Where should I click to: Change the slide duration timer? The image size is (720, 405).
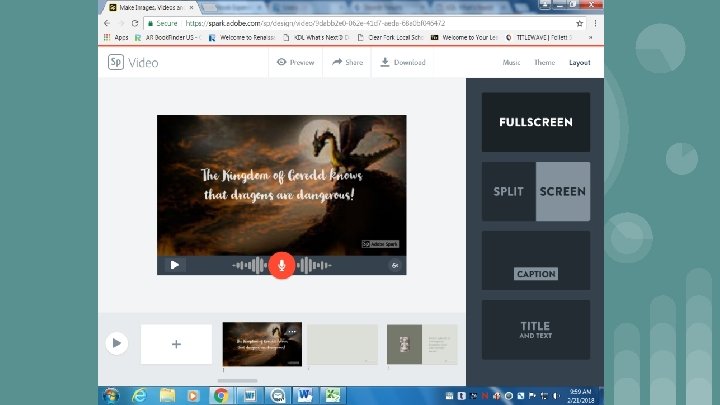coord(394,265)
